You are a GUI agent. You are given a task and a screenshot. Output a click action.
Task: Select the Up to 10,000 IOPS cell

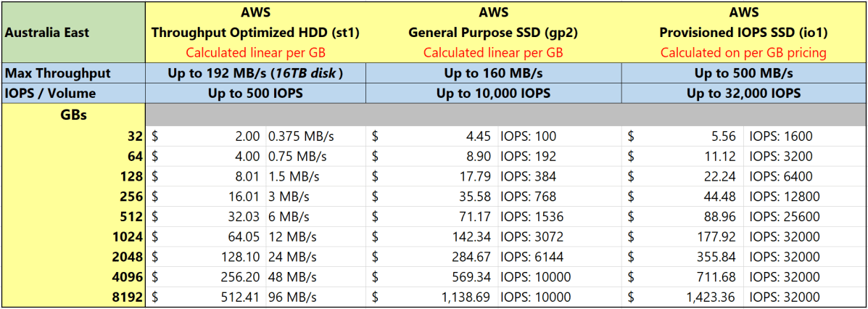pos(493,94)
